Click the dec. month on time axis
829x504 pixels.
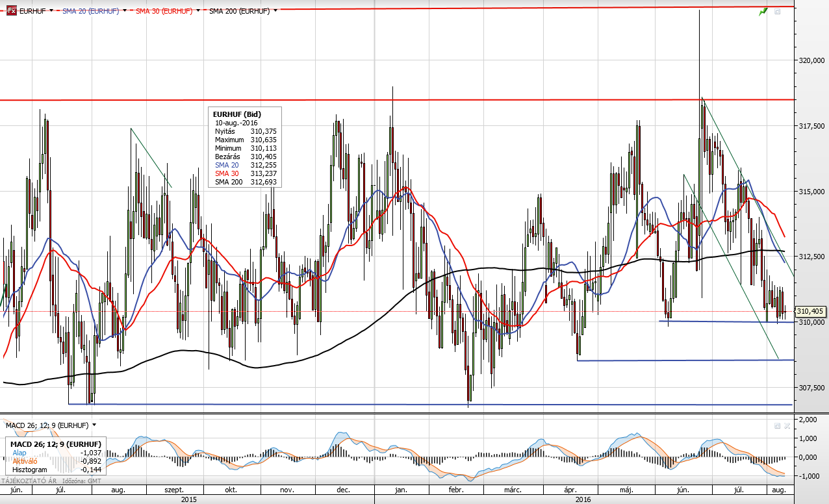344,490
